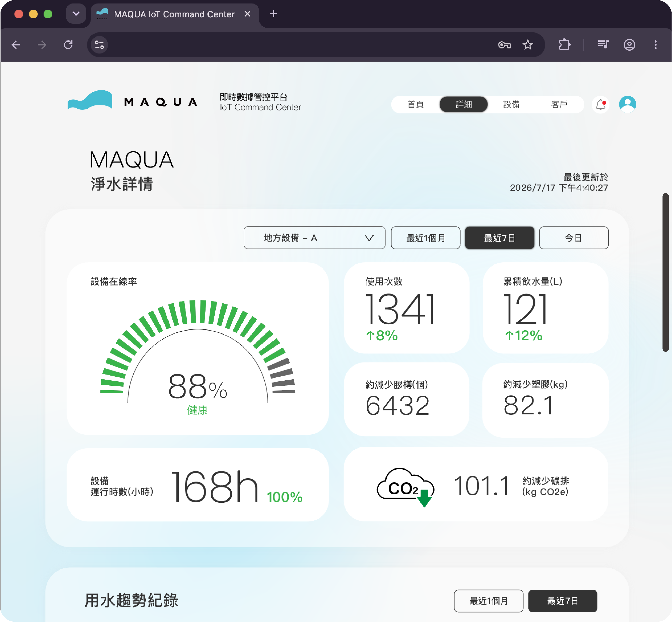Click the browser back arrow
The height and width of the screenshot is (622, 672).
tap(16, 45)
